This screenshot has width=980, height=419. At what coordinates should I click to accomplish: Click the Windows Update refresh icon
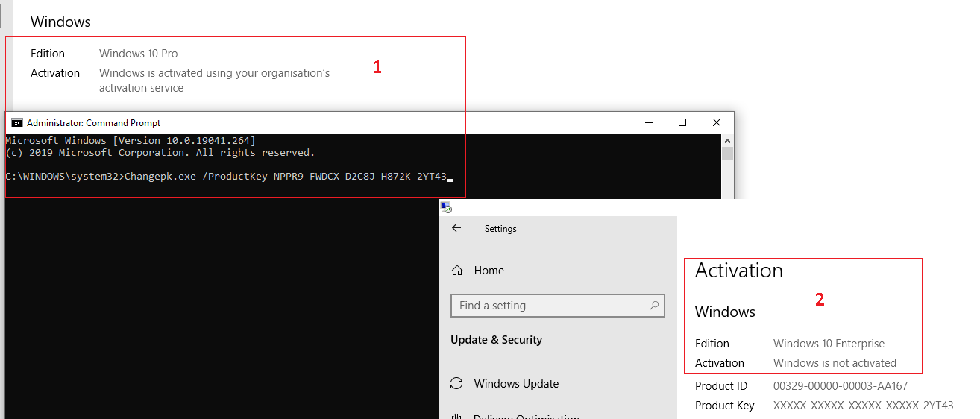pos(456,384)
